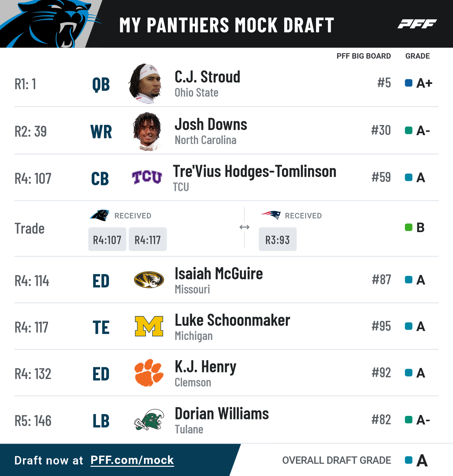This screenshot has height=476, width=453.
Task: Select the R4:107 pick chip
Action: (107, 239)
